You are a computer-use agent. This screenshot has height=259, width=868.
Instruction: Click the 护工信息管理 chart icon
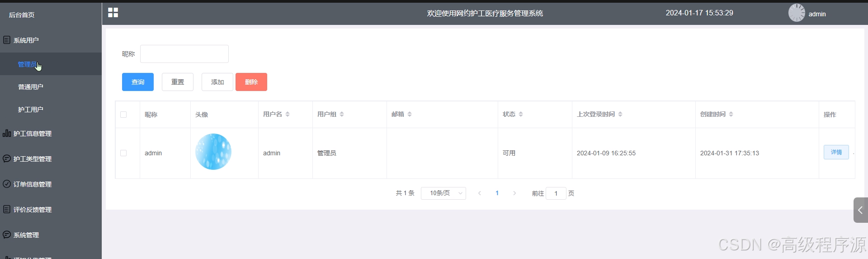coord(7,133)
